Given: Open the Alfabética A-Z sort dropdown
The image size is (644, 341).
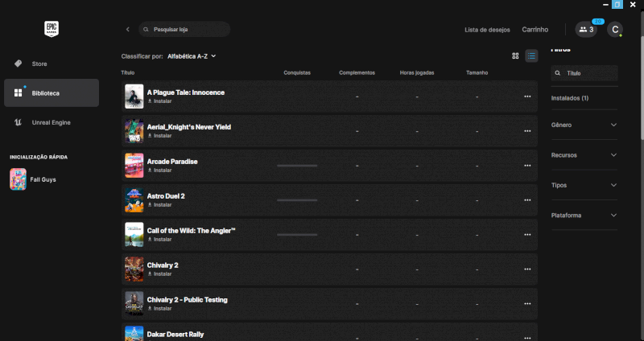Looking at the screenshot, I should pos(192,56).
